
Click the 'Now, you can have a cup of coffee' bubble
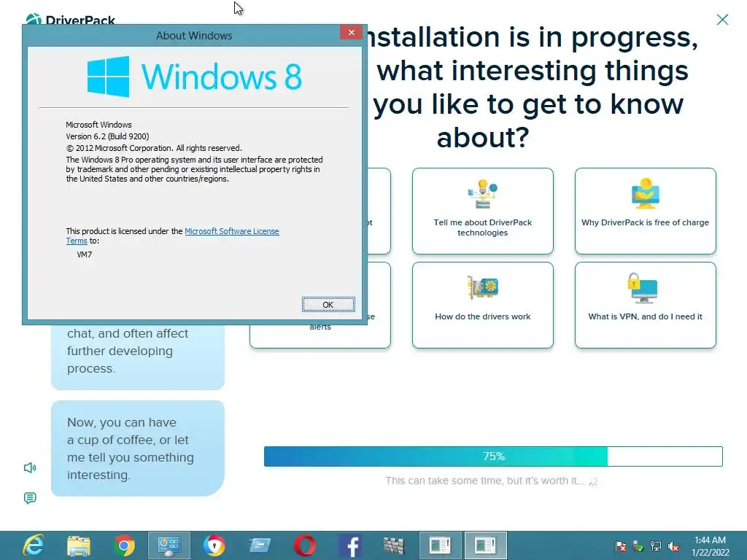[138, 448]
